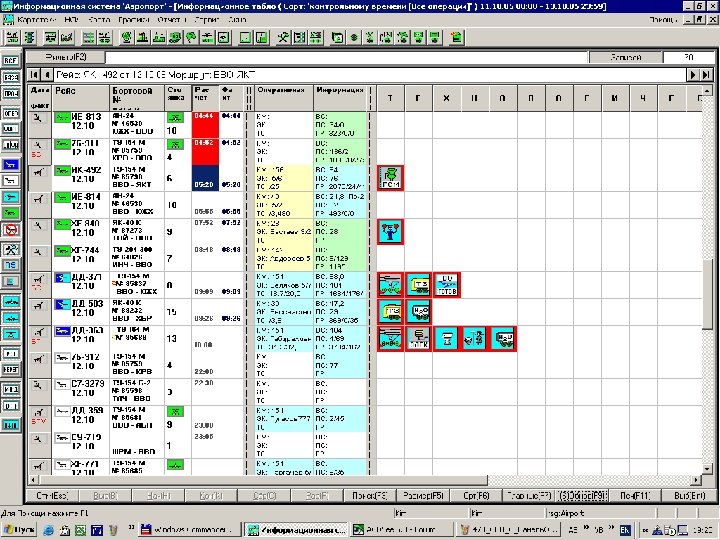Click the blue airplane button in left sidebar
Screen dimensions: 720x540
coord(11,164)
